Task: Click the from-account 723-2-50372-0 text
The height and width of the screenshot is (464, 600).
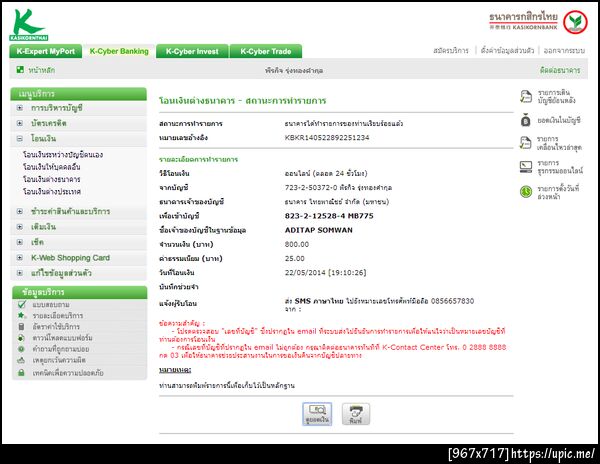Action: point(311,188)
